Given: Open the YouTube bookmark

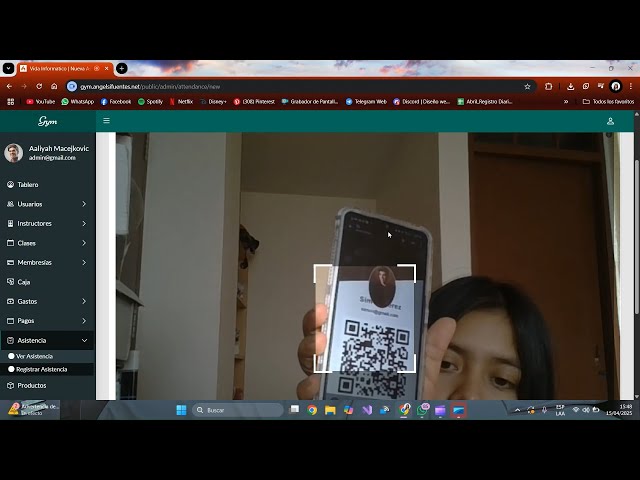Looking at the screenshot, I should coord(40,102).
